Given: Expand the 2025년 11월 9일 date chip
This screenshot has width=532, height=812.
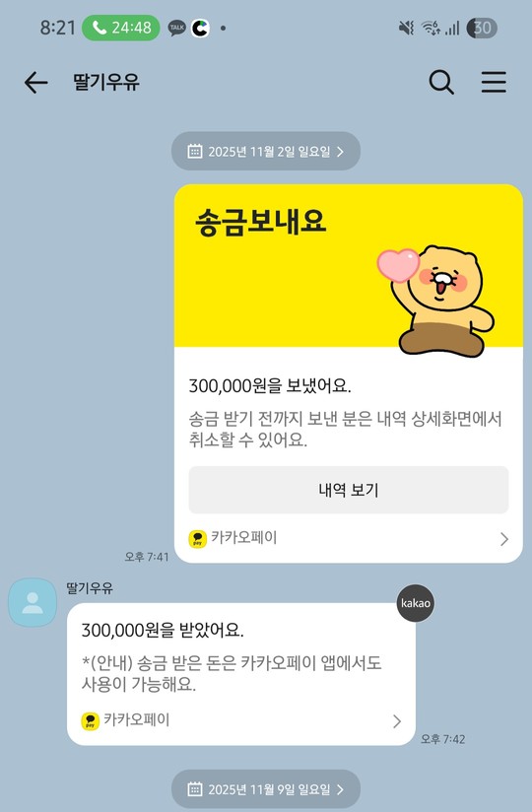Looking at the screenshot, I should (x=266, y=789).
